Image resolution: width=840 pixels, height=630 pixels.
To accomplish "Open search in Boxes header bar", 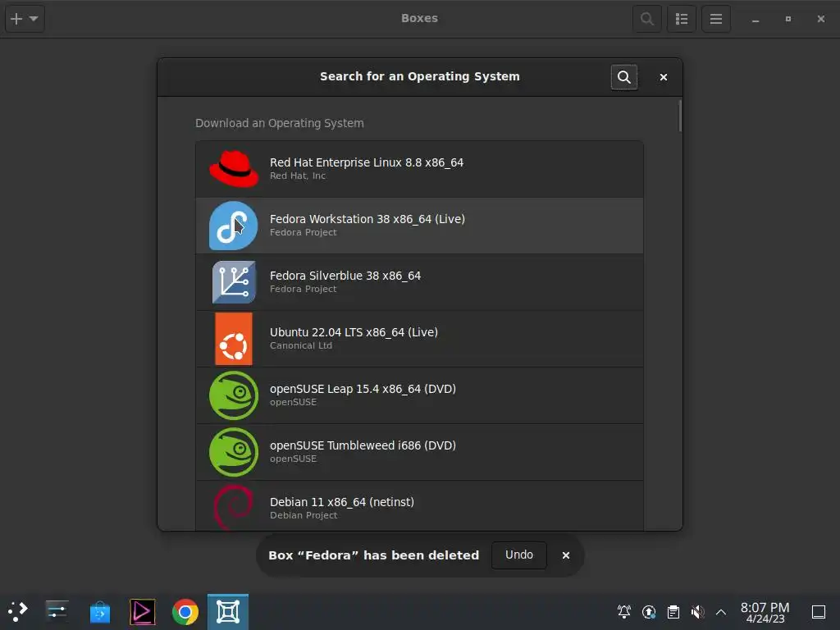I will pyautogui.click(x=647, y=19).
